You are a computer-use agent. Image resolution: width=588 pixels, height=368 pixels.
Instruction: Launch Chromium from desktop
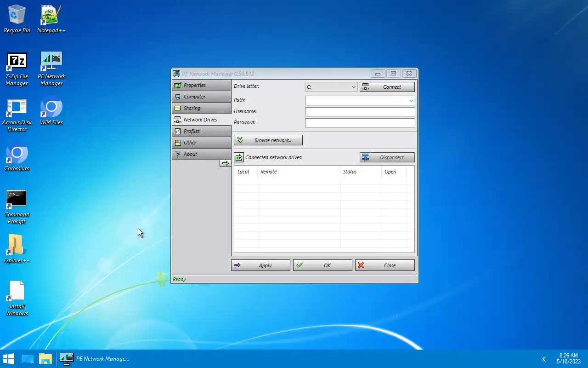point(17,157)
